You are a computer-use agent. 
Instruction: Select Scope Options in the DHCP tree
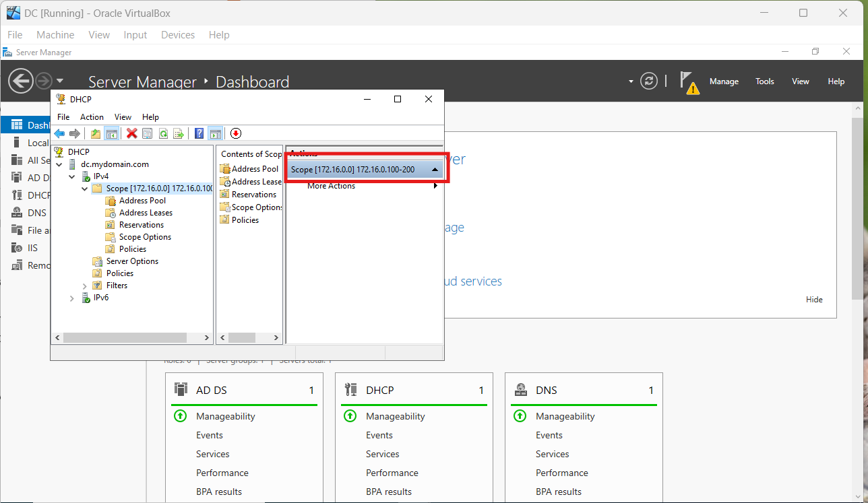(145, 237)
